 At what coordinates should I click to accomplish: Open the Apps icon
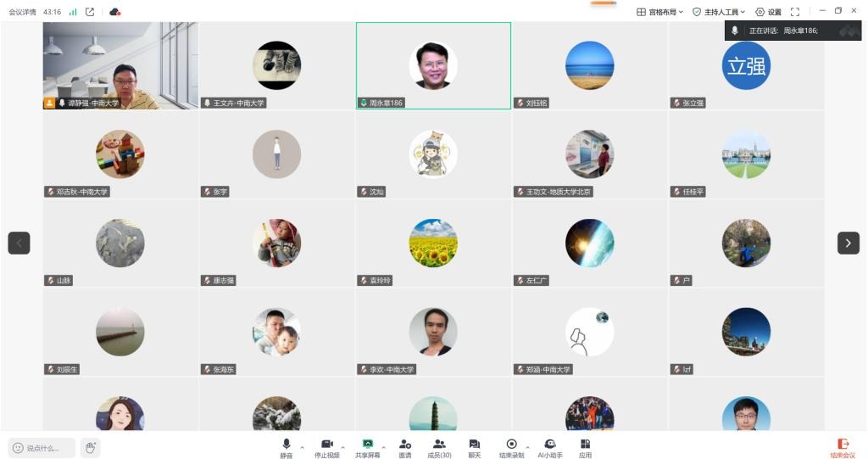585,445
